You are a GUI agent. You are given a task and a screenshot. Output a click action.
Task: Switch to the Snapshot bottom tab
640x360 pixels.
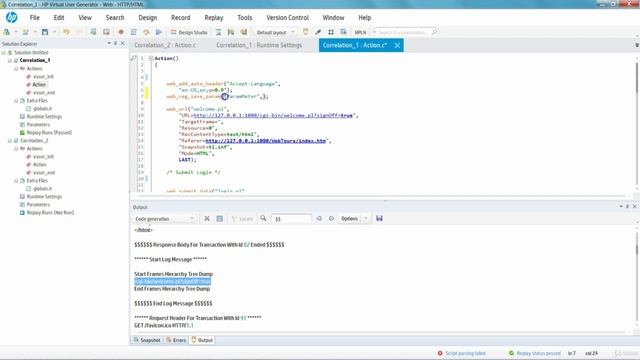(147, 340)
